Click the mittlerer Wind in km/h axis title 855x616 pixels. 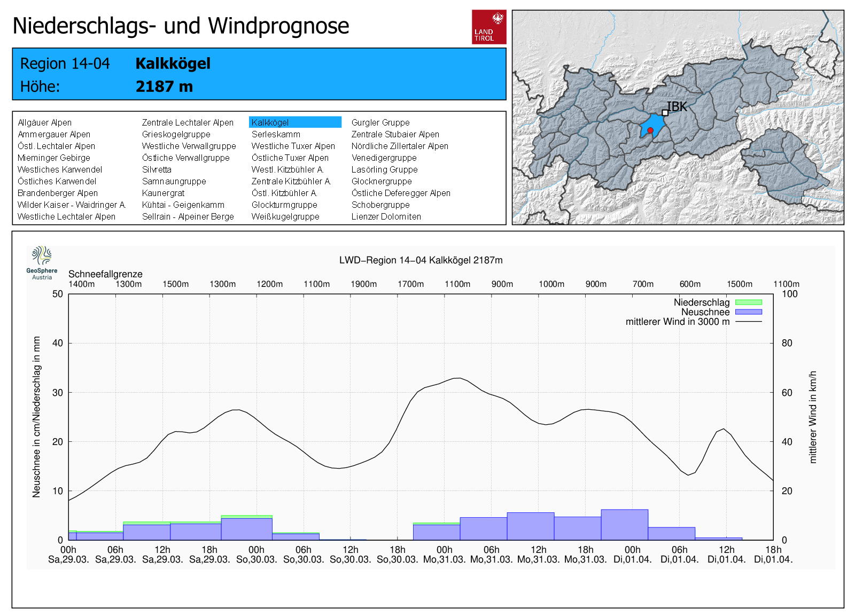[x=813, y=417]
